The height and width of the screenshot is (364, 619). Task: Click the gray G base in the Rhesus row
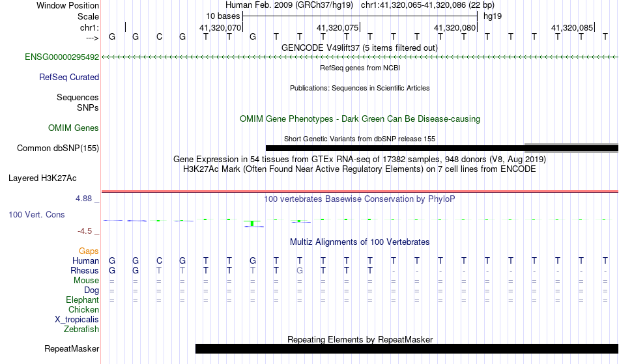pos(300,270)
